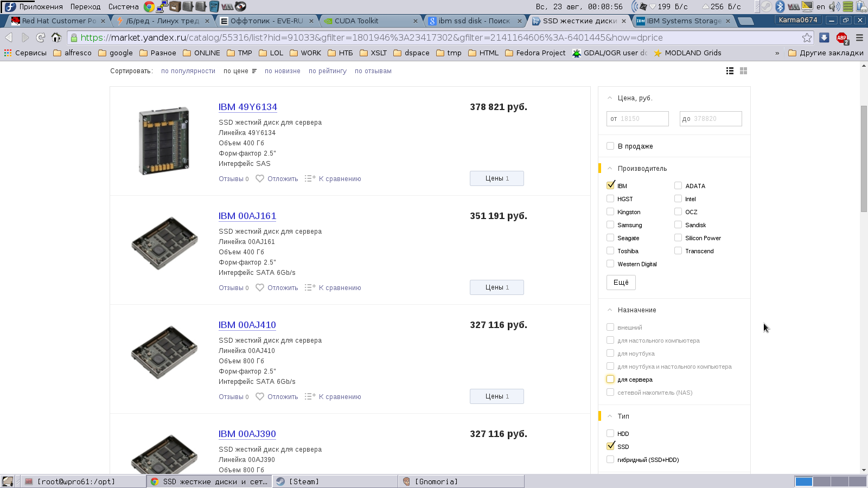868x488 pixels.
Task: Open the IBM 49Y6134 product link
Action: coord(248,107)
